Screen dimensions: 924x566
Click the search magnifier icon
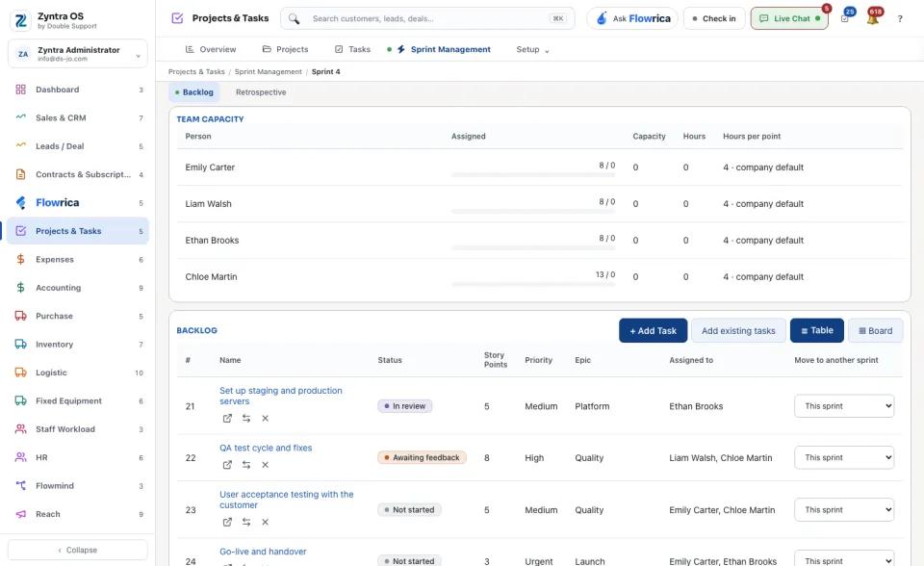pos(295,19)
